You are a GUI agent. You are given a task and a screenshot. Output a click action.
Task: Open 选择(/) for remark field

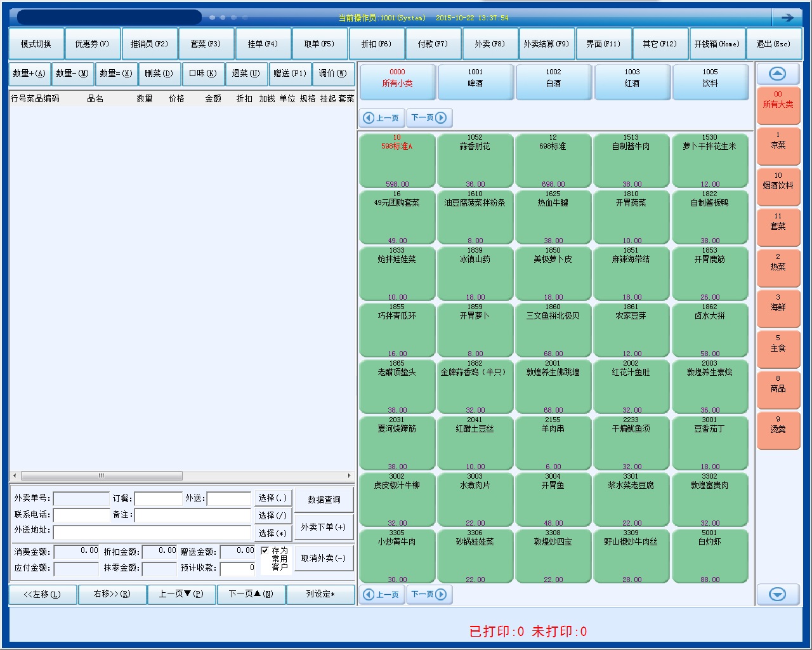[273, 515]
